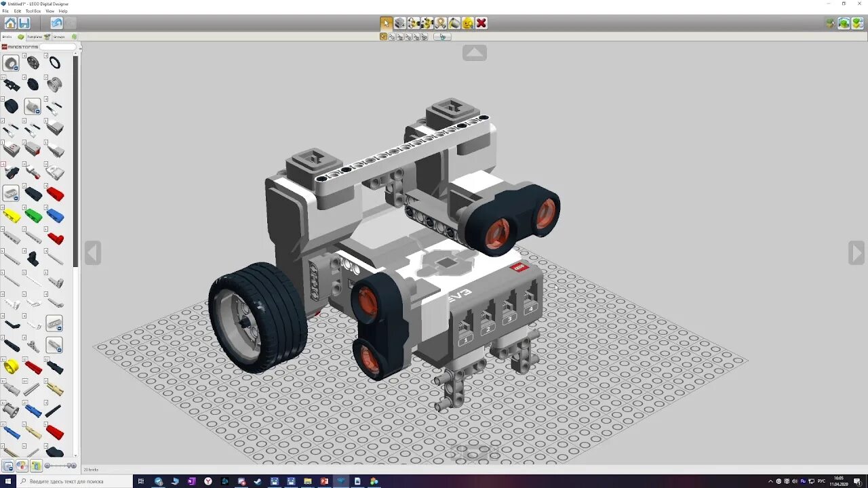Enable colour and shape selection mode
Screen dimensions: 868x488
(424, 37)
